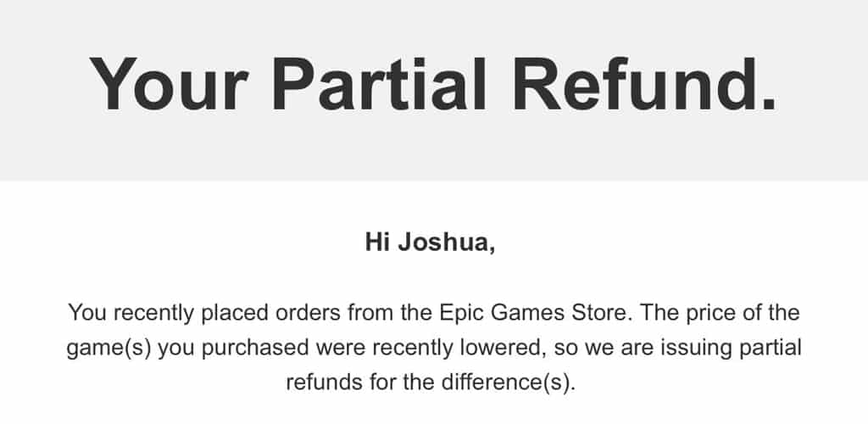Click "refunds for the difference(s)." line
The image size is (868, 424).
(x=431, y=382)
